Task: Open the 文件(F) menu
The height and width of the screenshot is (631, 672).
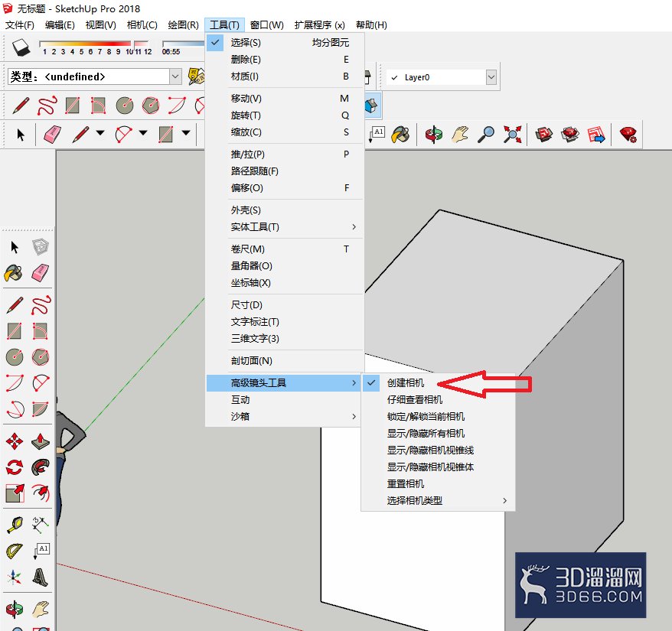Action: [20, 24]
